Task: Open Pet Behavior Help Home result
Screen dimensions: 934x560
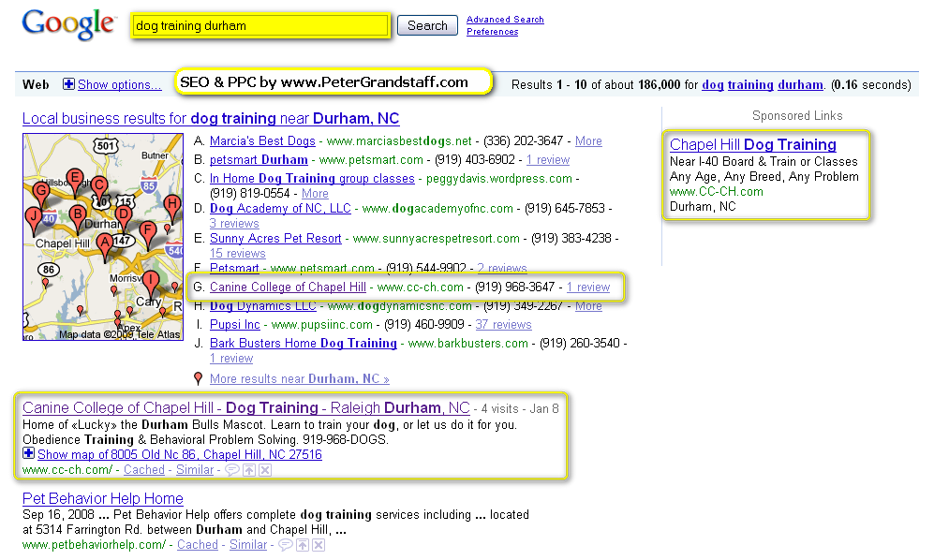Action: pos(102,498)
